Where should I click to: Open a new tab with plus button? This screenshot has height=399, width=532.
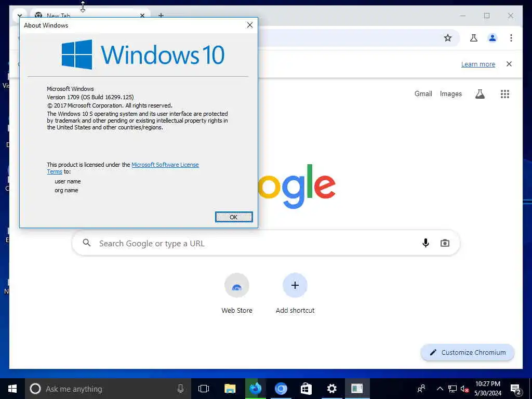tap(161, 15)
